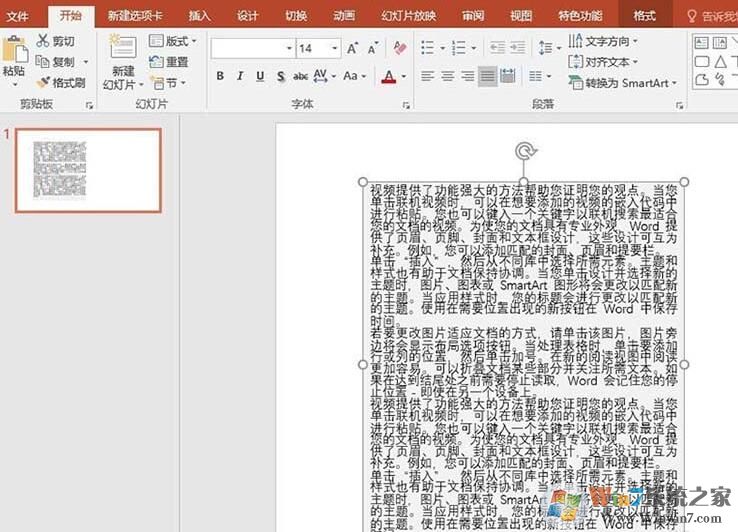738x532 pixels.
Task: Apply text shadow S icon
Action: 281,76
